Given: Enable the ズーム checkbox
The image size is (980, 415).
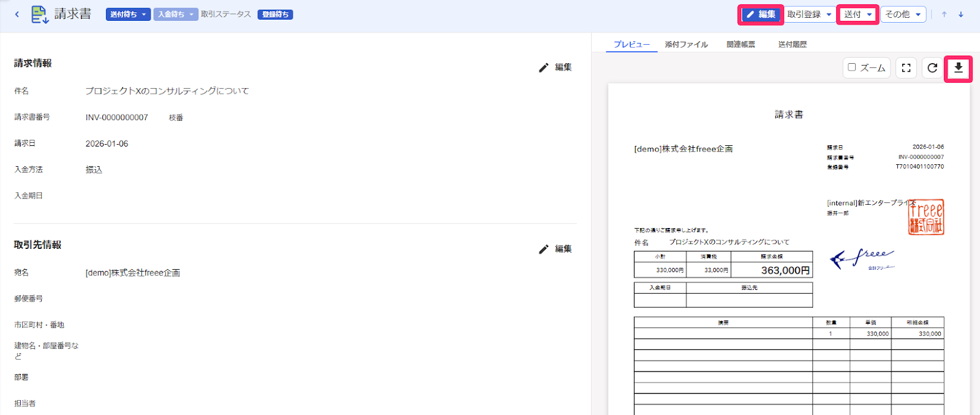Looking at the screenshot, I should click(x=852, y=67).
